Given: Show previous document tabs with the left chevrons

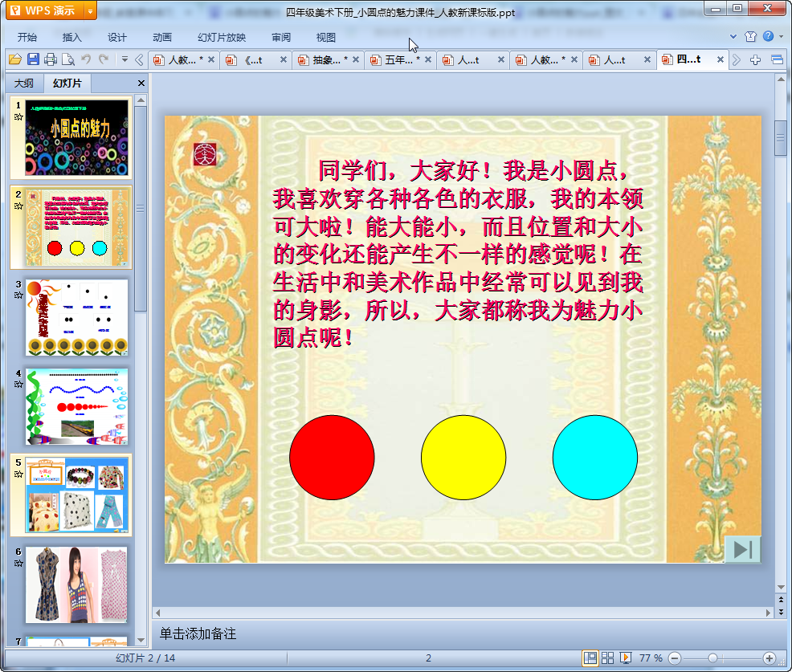Looking at the screenshot, I should (x=140, y=60).
